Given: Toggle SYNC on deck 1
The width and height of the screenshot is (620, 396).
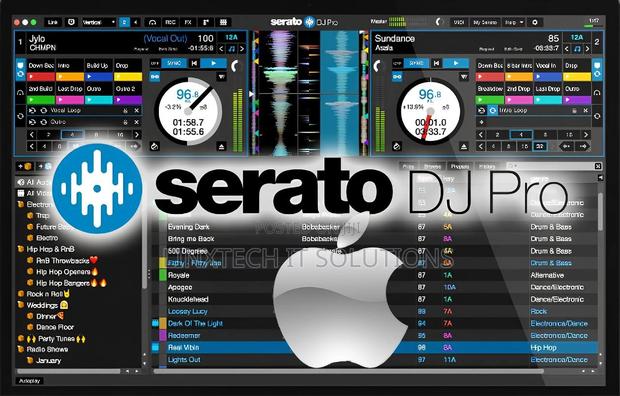Looking at the screenshot, I should pos(174,63).
